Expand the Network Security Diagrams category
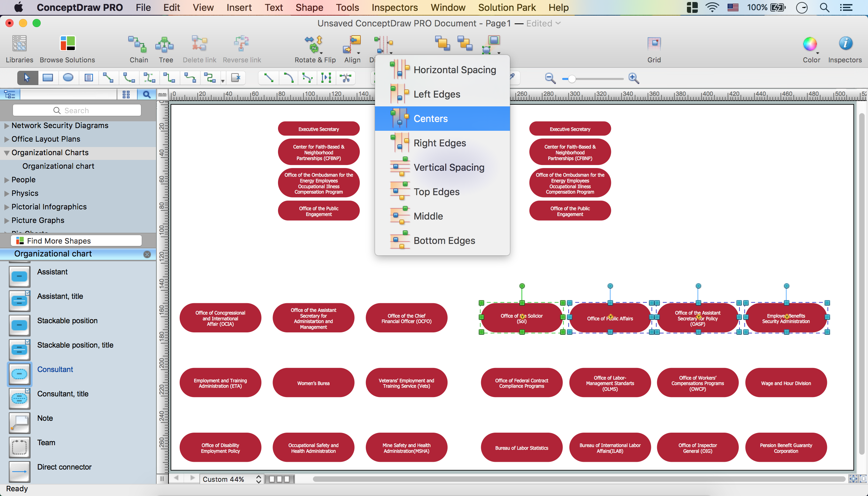868x496 pixels. (6, 126)
